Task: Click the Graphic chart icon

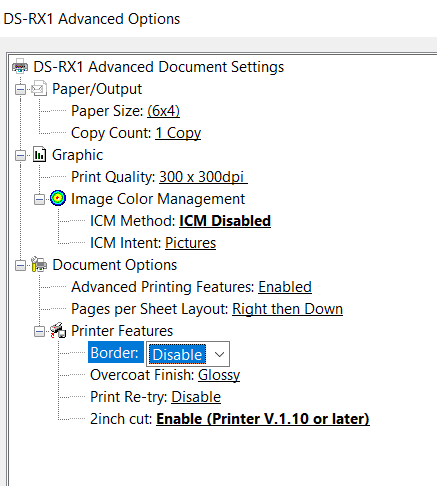Action: coord(39,154)
